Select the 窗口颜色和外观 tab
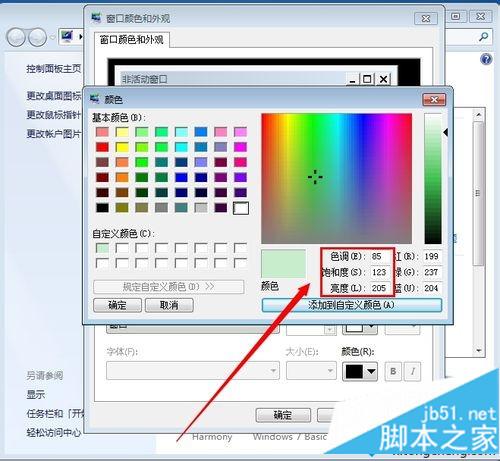The image size is (500, 461). pos(132,40)
